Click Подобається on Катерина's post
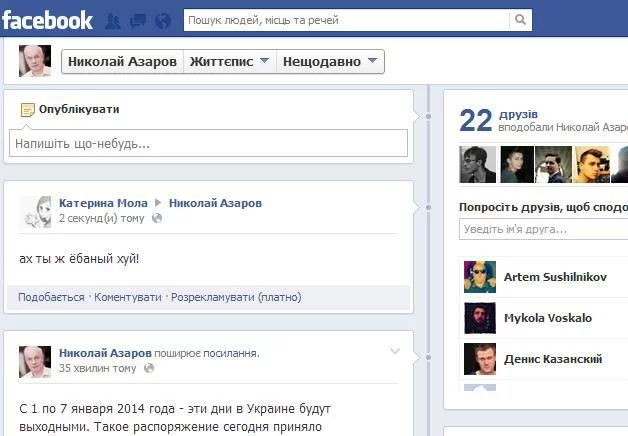This screenshot has height=436, width=628. [51, 297]
